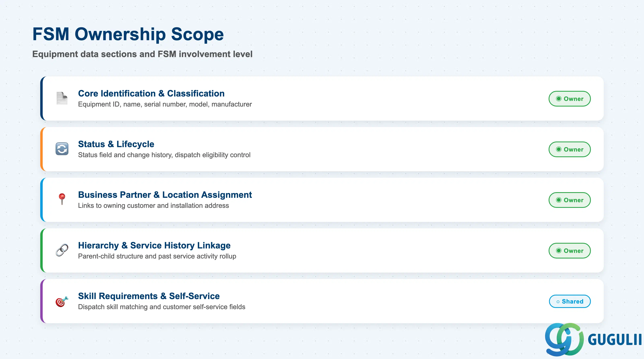Click the heading 'Skill Requirements & Self-Service'

(149, 296)
